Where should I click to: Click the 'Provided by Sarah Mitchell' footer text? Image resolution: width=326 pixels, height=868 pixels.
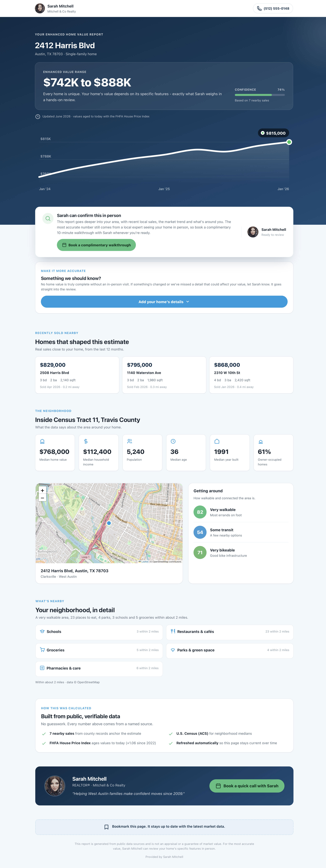[x=164, y=857]
